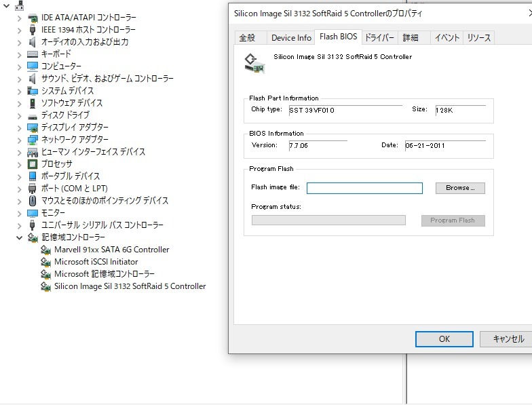The height and width of the screenshot is (405, 532).
Task: Click the IDE ATA/ATAPI controller icon
Action: (33, 18)
